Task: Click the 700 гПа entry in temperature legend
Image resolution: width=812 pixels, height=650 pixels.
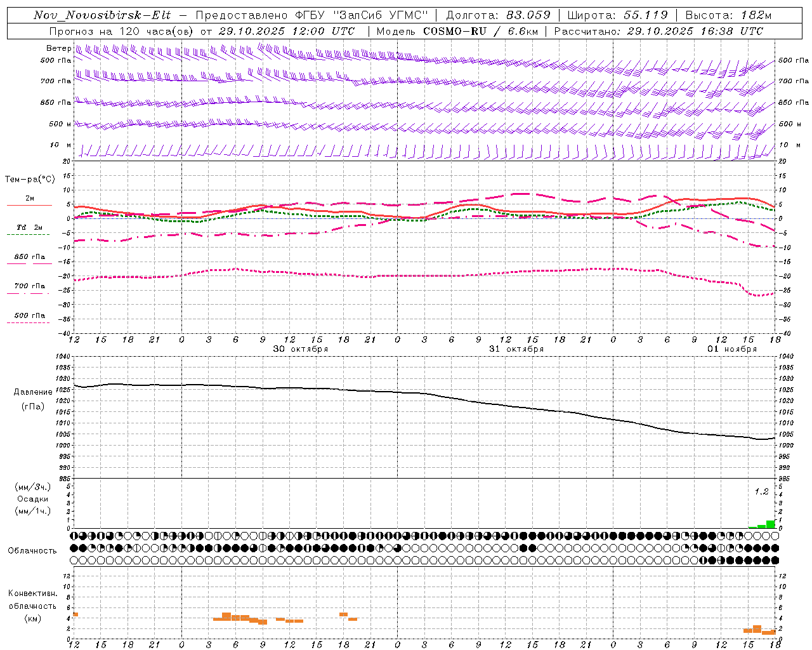Action: [30, 286]
